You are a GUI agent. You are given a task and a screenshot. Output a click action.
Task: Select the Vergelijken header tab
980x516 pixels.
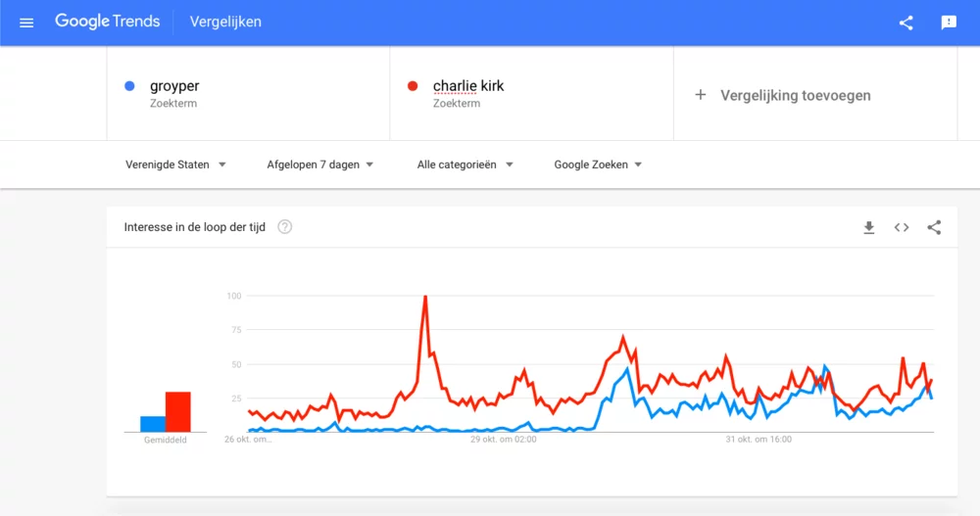point(225,22)
